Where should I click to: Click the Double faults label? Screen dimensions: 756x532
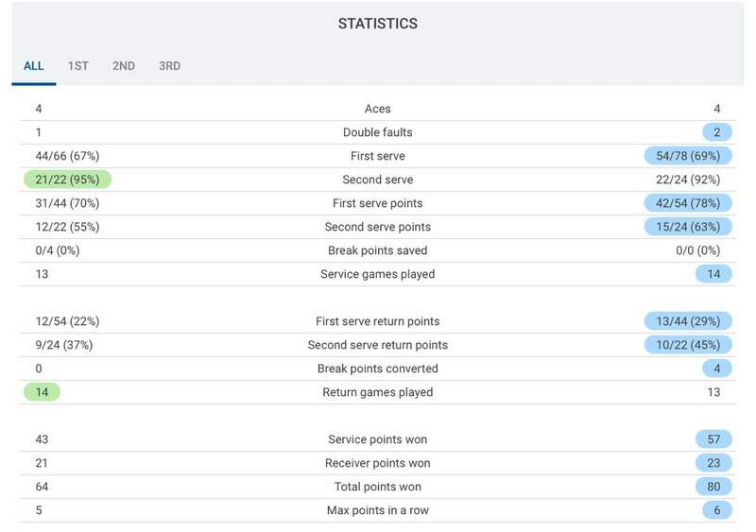point(377,132)
